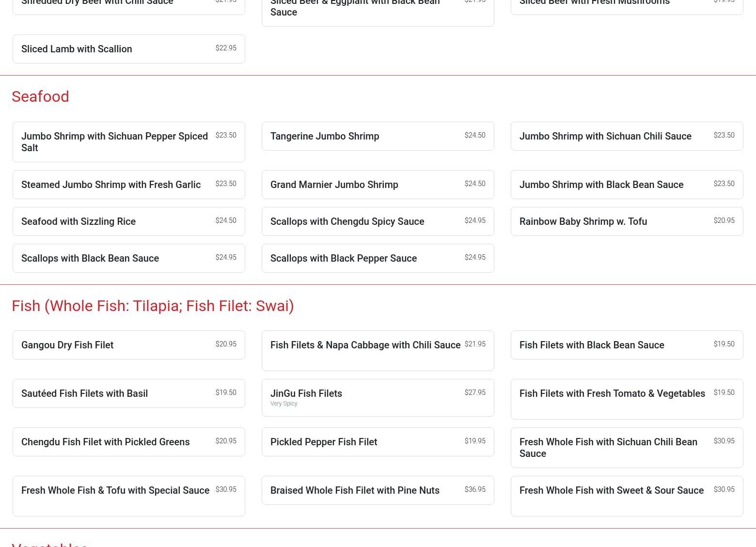Select Scallops with Chengdu Spicy Sauce
This screenshot has width=756, height=547.
378,221
